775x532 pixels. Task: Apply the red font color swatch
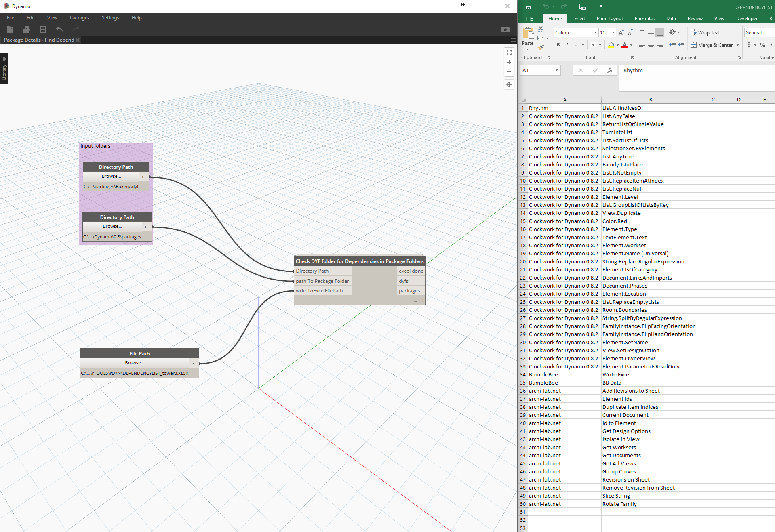(x=625, y=45)
